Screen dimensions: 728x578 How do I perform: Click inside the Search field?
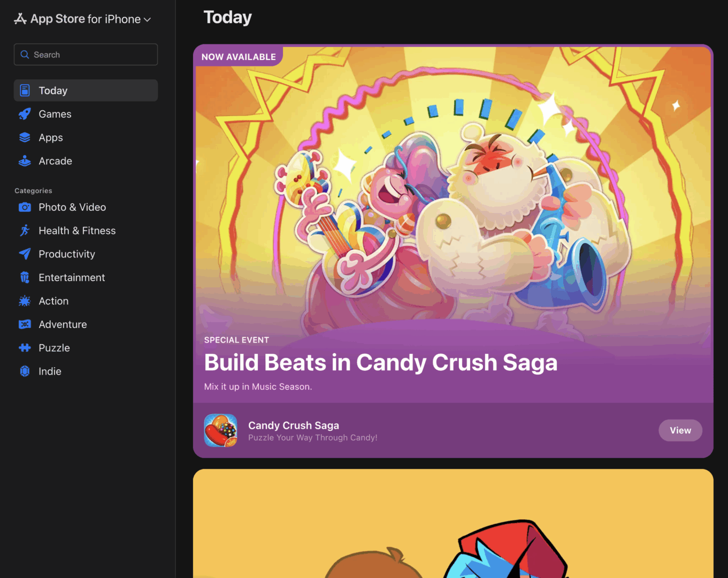(x=86, y=54)
